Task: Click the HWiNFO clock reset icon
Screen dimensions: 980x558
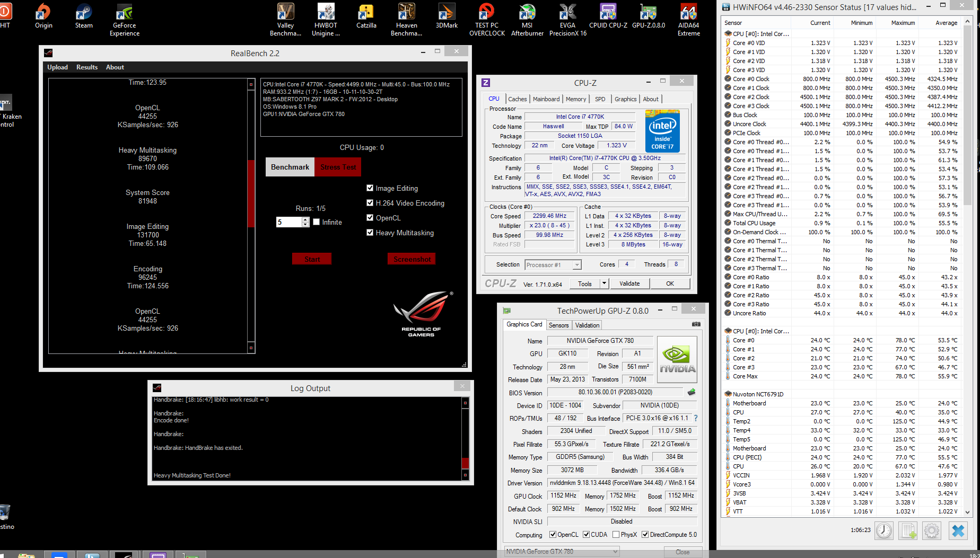Action: pos(883,530)
